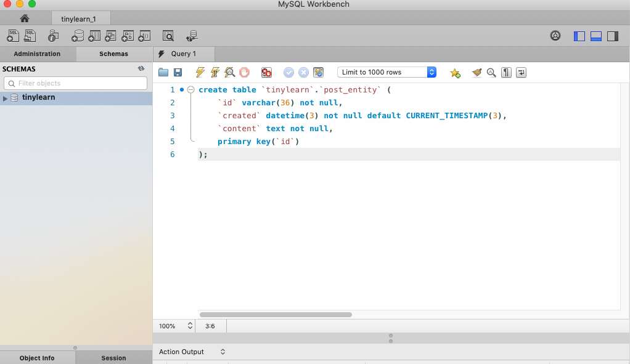
Task: Stop query execution red hand icon
Action: (244, 72)
